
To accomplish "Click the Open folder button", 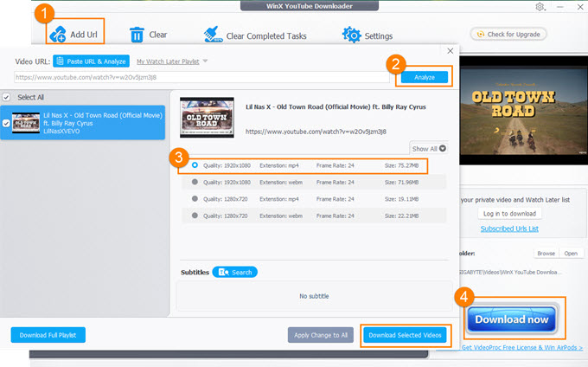I will click(x=571, y=254).
